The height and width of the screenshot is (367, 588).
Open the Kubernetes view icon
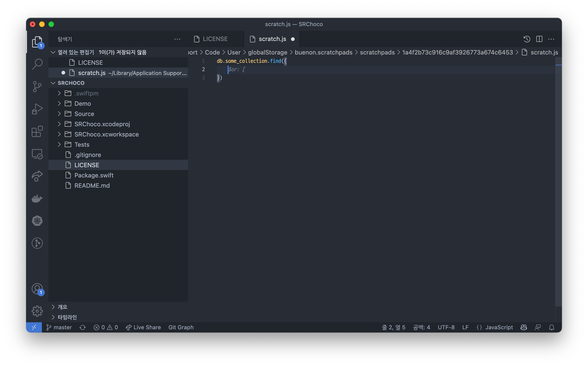tap(37, 221)
